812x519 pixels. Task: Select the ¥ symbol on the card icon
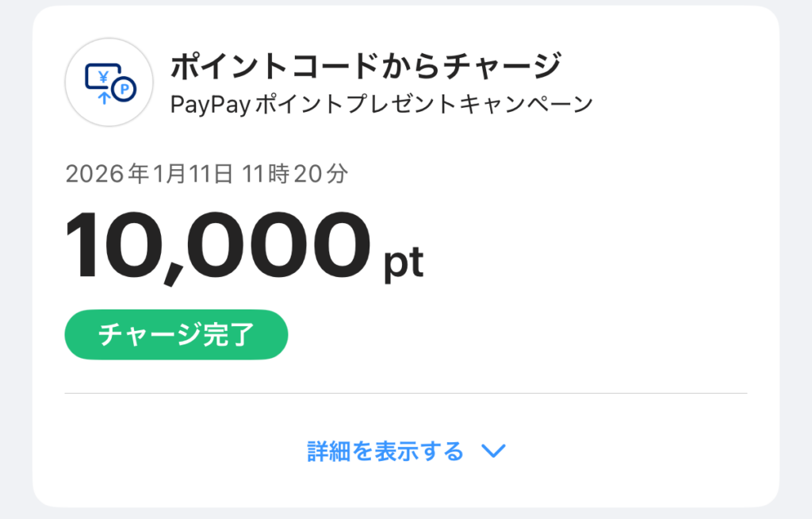[x=104, y=77]
